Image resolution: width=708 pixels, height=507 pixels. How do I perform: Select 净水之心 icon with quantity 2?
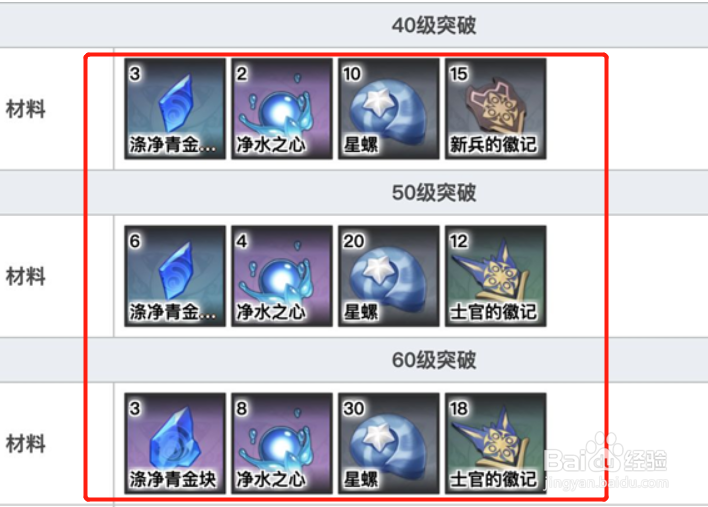point(282,109)
